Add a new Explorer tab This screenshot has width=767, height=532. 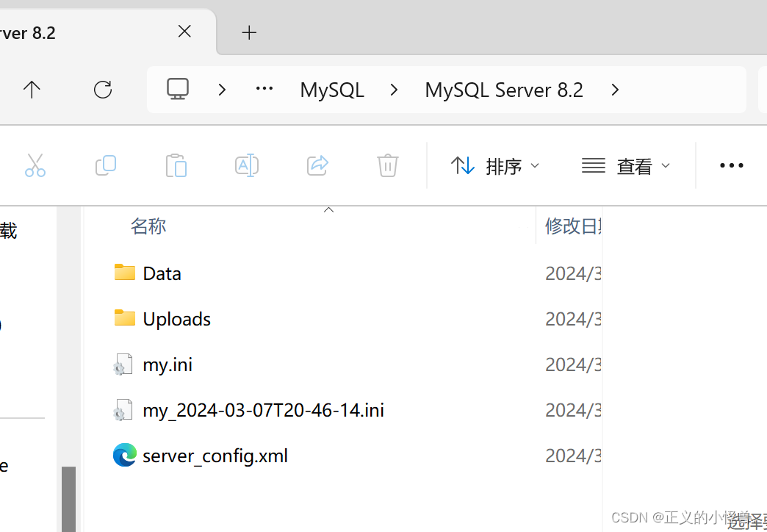(x=249, y=33)
